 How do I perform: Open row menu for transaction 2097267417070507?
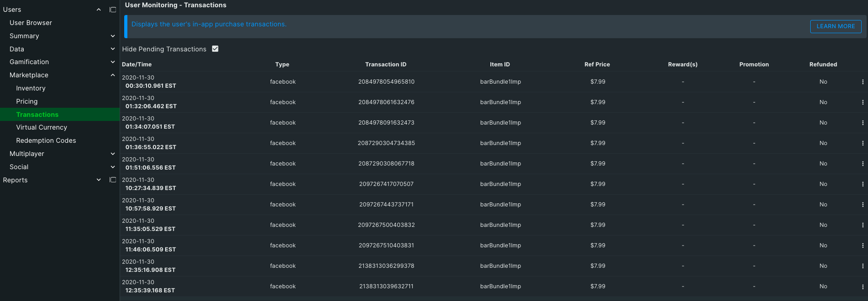click(x=863, y=184)
